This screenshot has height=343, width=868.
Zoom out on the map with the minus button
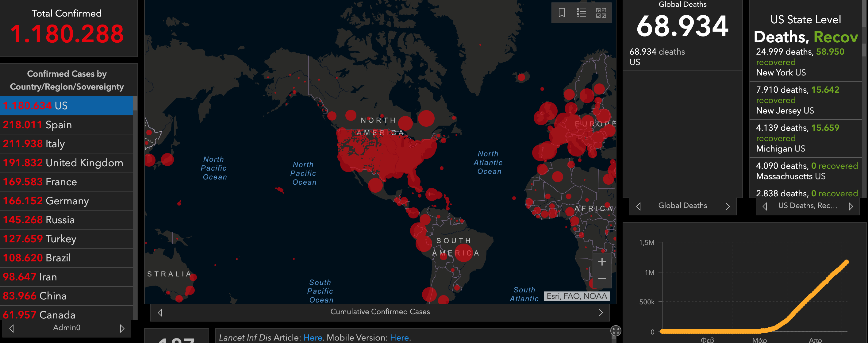point(602,278)
